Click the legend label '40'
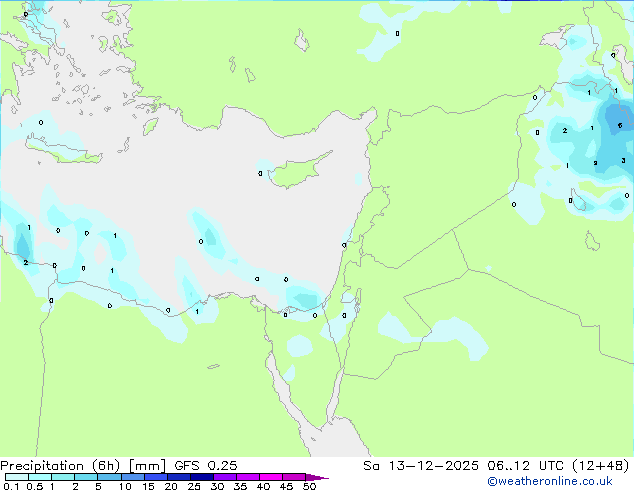Image resolution: width=634 pixels, height=490 pixels. click(264, 486)
